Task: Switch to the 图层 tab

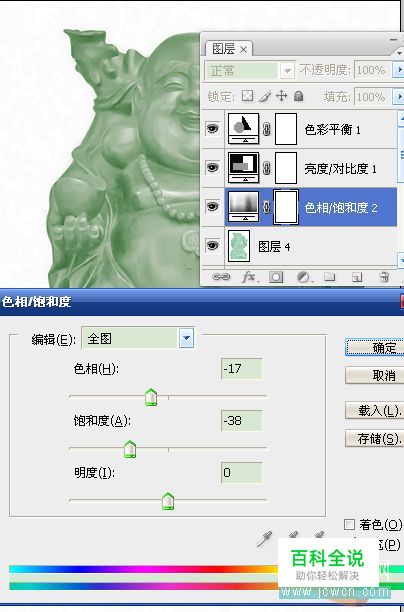Action: [x=224, y=49]
